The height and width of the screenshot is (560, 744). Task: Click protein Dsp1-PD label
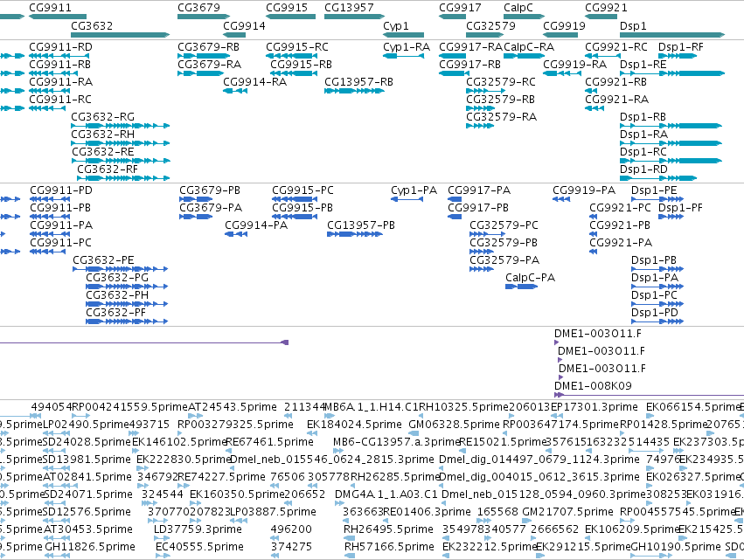pyautogui.click(x=654, y=313)
